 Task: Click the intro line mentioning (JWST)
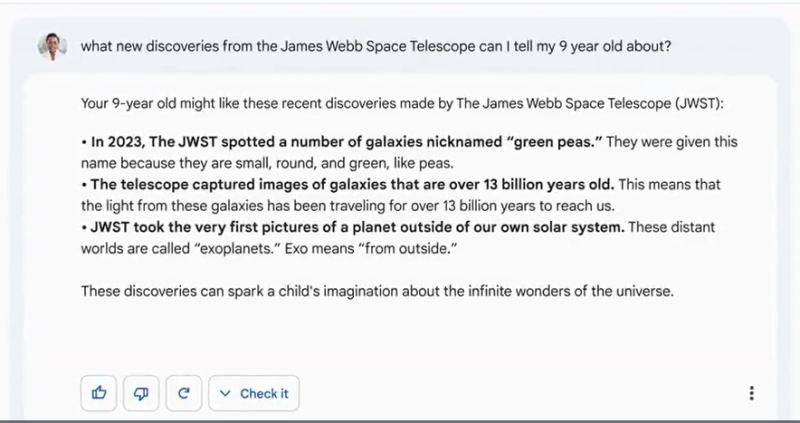(402, 104)
